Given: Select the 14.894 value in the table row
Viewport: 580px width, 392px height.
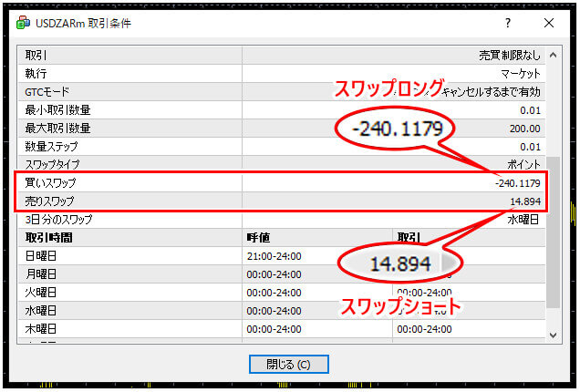Looking at the screenshot, I should click(x=525, y=201).
